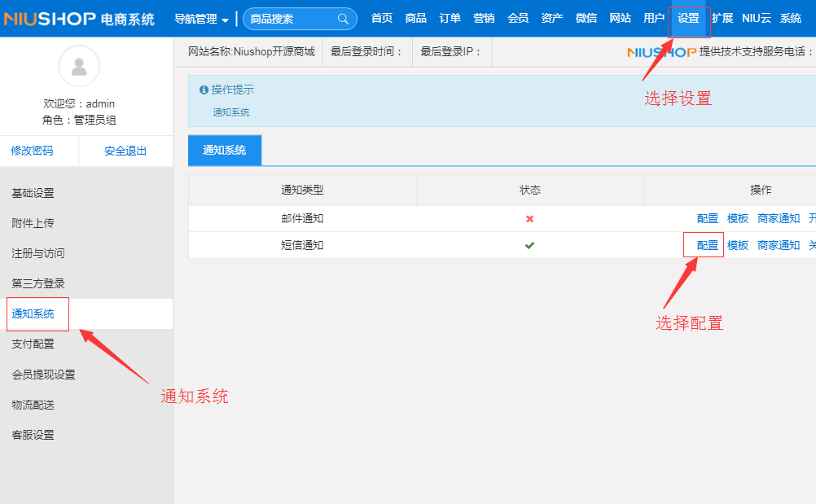Focus the 商品搜索 search field
This screenshot has height=504, width=816.
point(289,19)
